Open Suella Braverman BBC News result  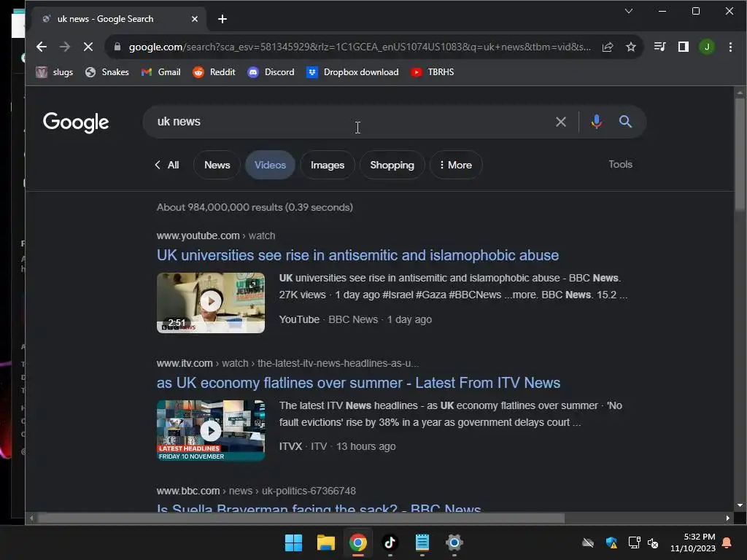coord(319,507)
